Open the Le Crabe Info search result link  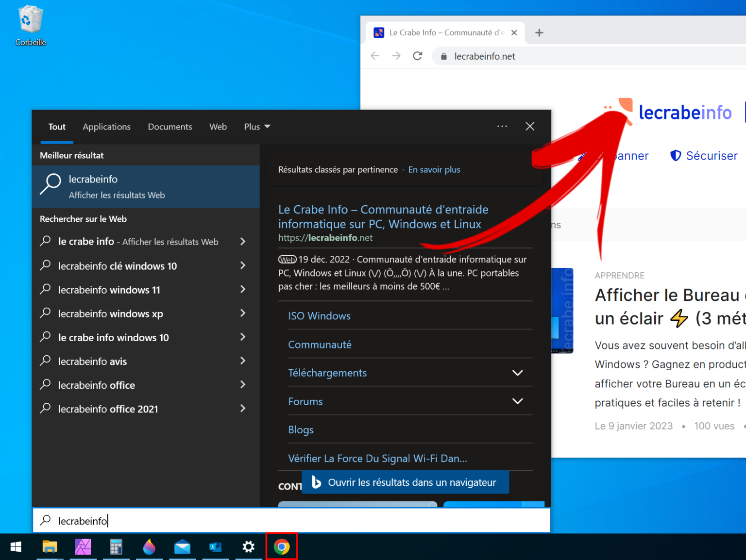click(x=383, y=216)
